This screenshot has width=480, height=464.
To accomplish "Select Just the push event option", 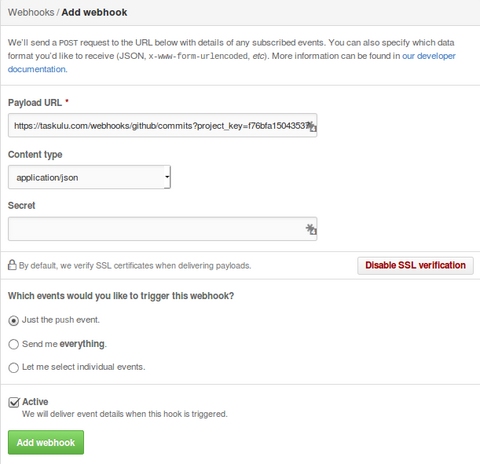I will [x=13, y=321].
